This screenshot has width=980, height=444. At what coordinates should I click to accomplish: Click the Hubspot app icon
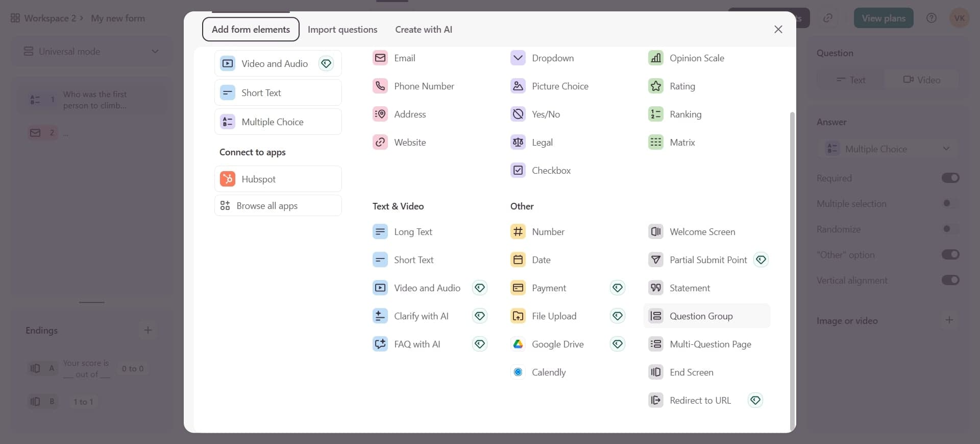(x=228, y=179)
